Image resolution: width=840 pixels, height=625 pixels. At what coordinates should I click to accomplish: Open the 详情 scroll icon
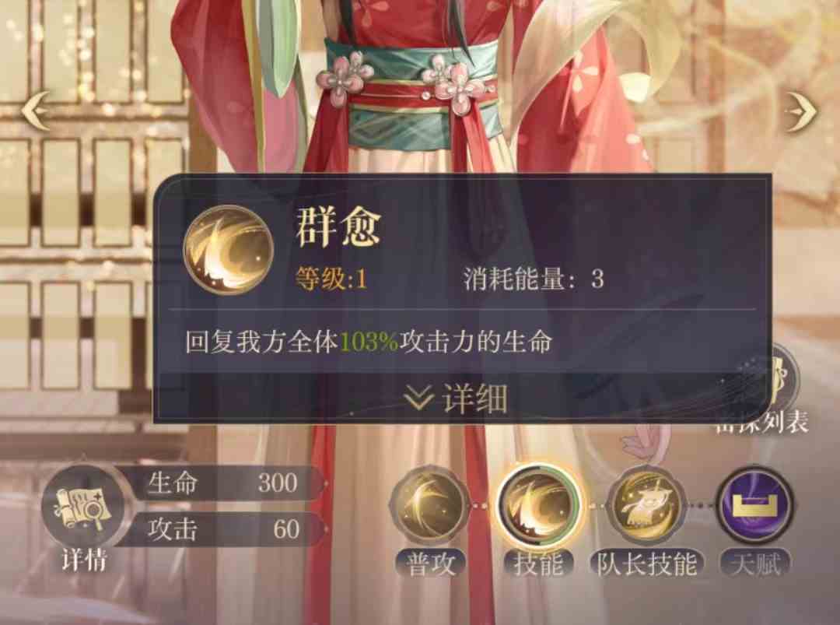click(x=82, y=507)
